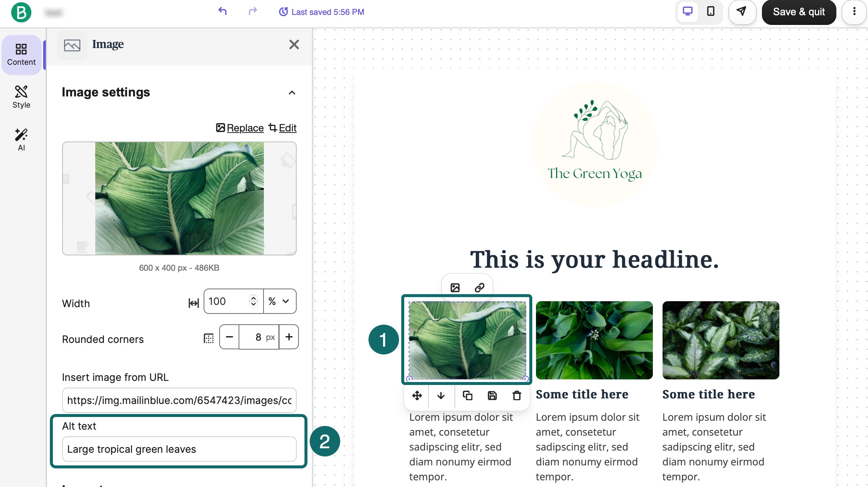Image resolution: width=868 pixels, height=487 pixels.
Task: Click the move block drag icon
Action: tap(417, 395)
